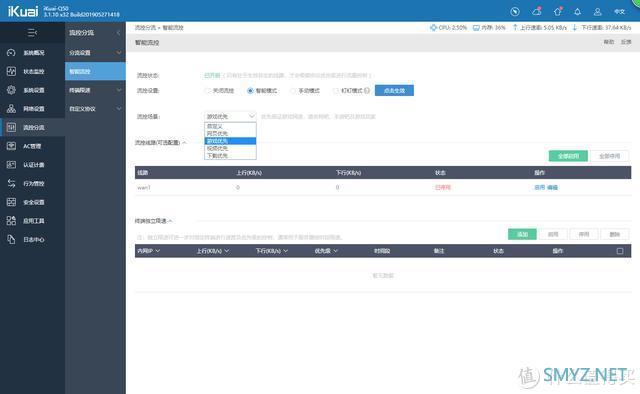The width and height of the screenshot is (640, 394).
Task: Click the info icon beside 叮叮模式
Action: (x=367, y=91)
